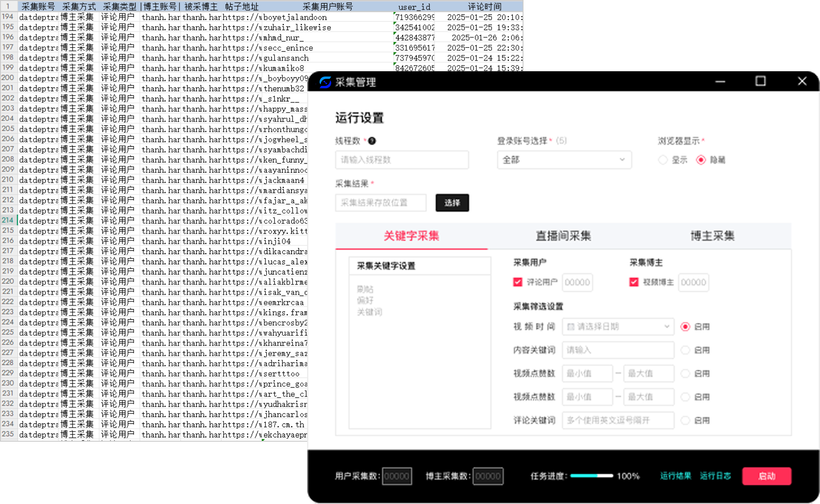Maximize the 采集管理 window
The image size is (820, 504).
(x=760, y=81)
